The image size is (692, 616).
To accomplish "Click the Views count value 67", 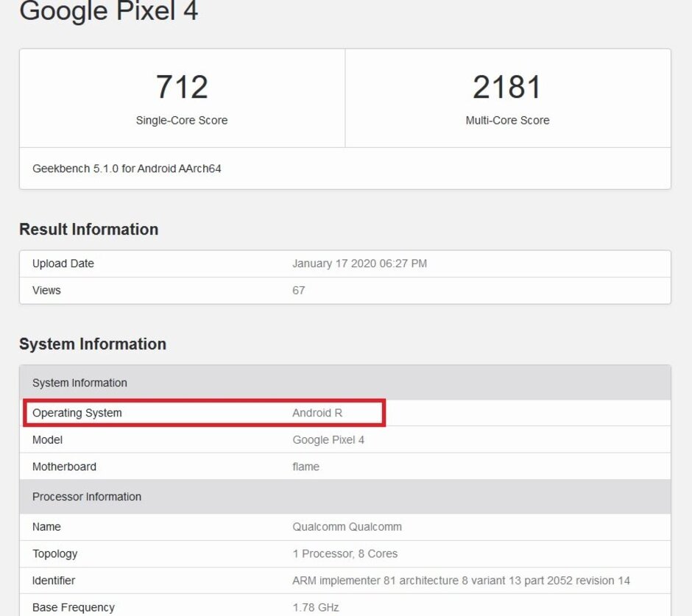I will click(298, 291).
